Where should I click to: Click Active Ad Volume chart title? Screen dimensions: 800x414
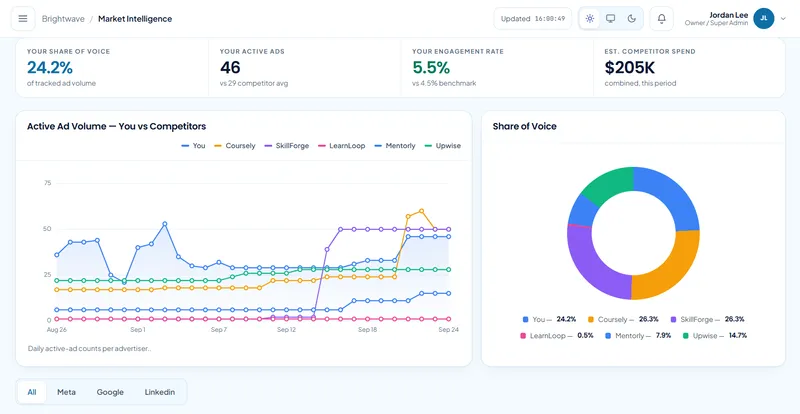[x=116, y=127]
